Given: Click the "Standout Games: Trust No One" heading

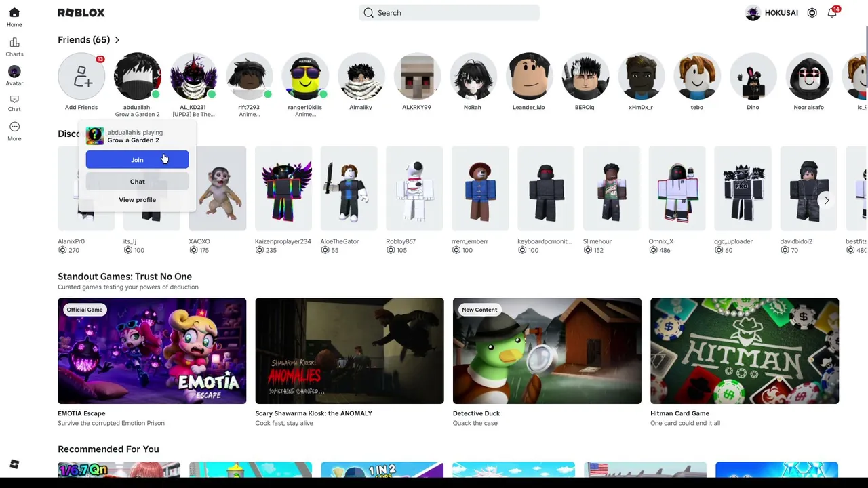Looking at the screenshot, I should point(125,277).
